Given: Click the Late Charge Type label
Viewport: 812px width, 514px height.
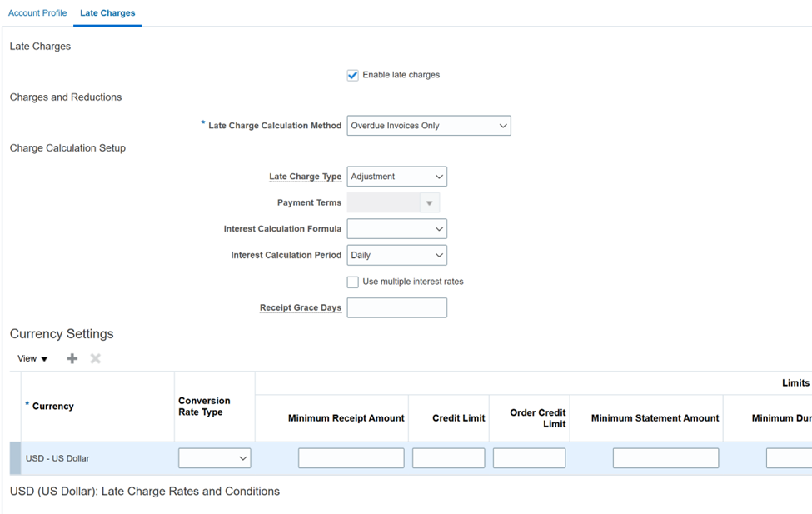Looking at the screenshot, I should 305,177.
